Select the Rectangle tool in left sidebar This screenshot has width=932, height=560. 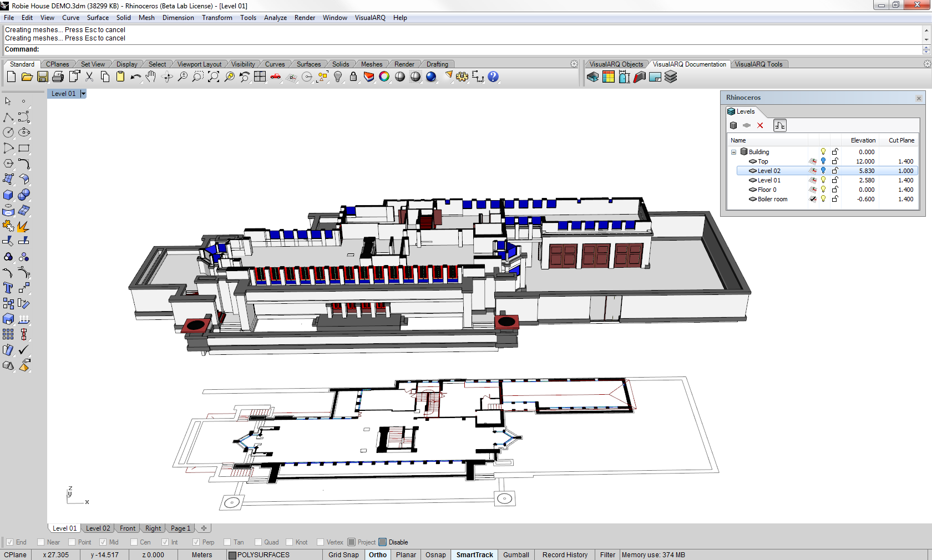[x=24, y=148]
